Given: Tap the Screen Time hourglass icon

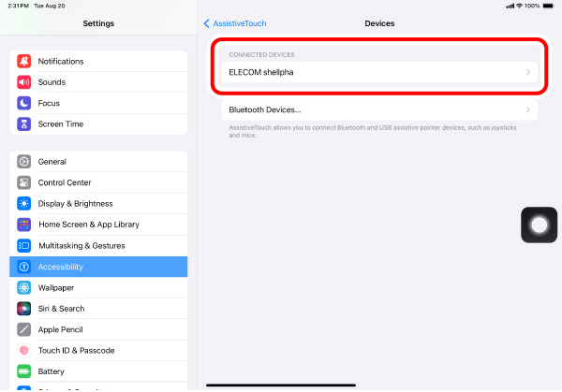Looking at the screenshot, I should tap(24, 123).
